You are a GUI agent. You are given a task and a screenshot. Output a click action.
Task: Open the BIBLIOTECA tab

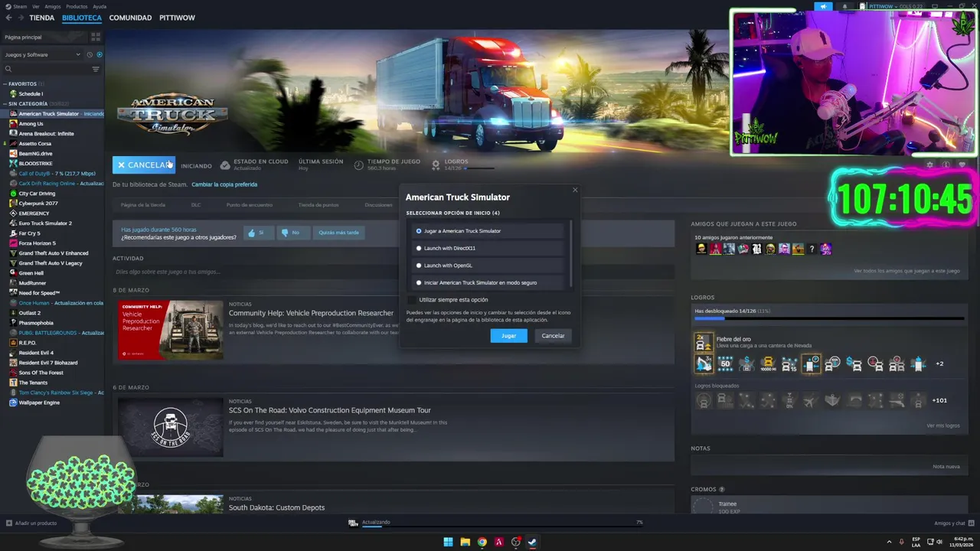click(82, 18)
